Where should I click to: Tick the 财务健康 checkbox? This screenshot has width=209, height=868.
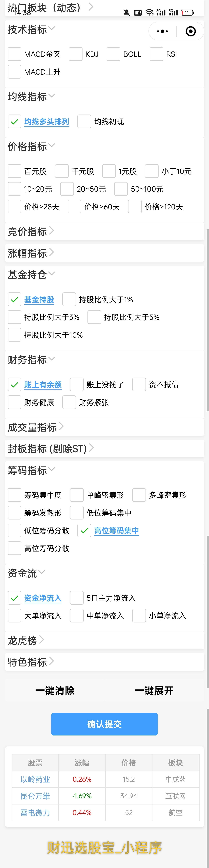(x=15, y=402)
